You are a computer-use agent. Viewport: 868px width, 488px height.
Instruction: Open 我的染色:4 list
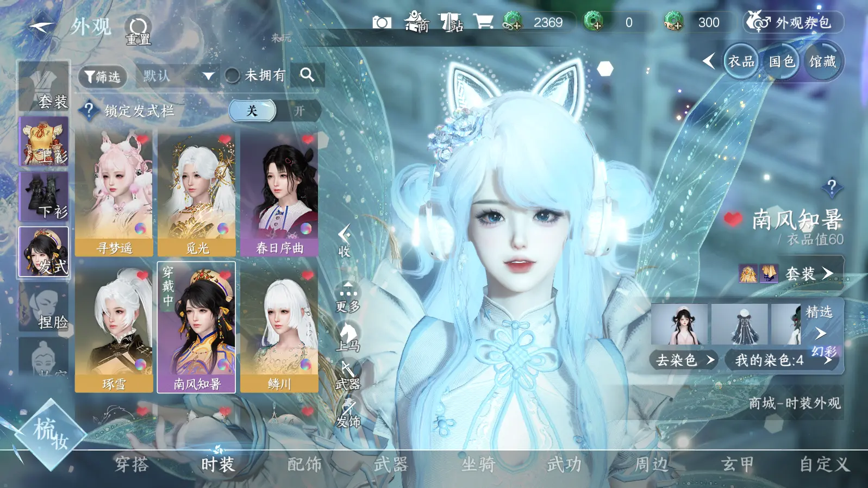[x=780, y=360]
